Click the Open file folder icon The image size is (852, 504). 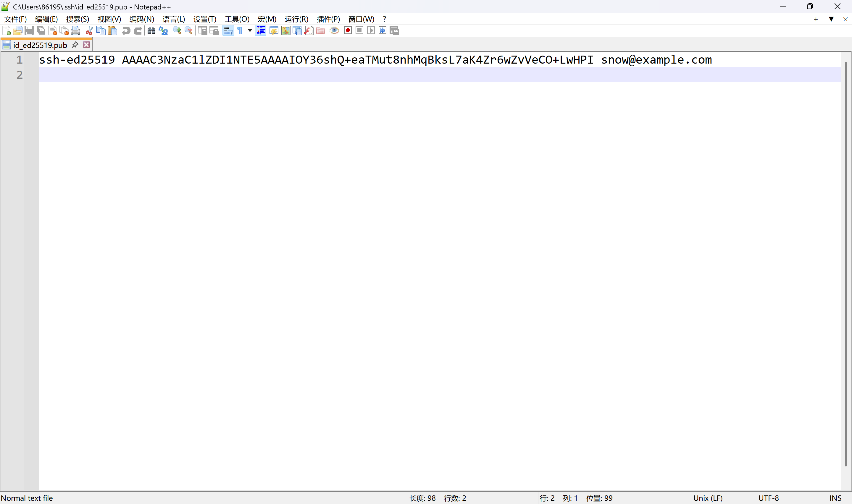(18, 31)
